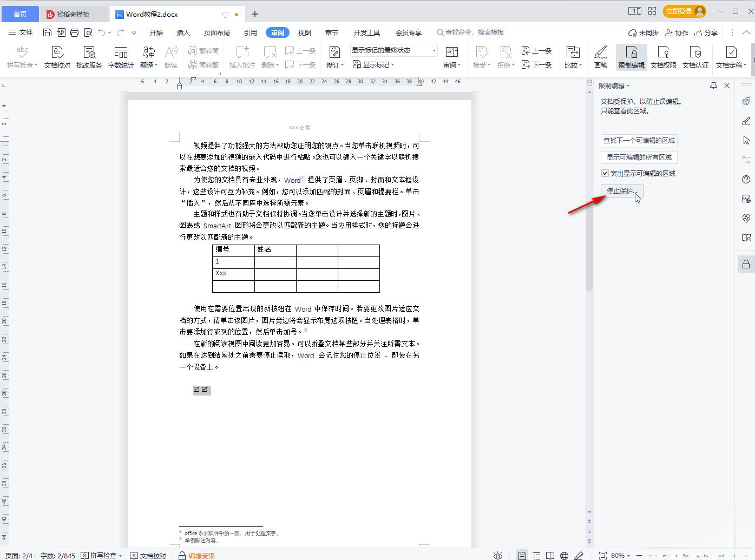The width and height of the screenshot is (755, 560).
Task: Click 显示可编辑的所有区域 button
Action: 639,157
